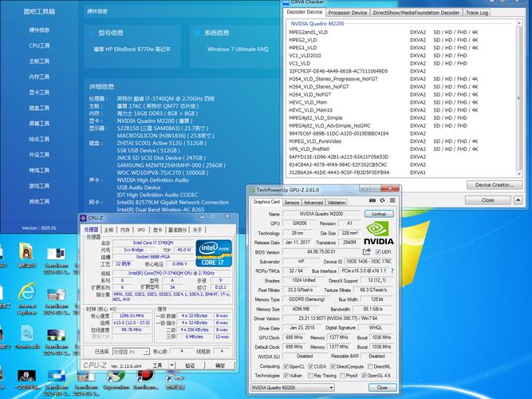Viewport: 532px width, 399px height.
Task: Toggle the CUDA checkbox
Action: [x=310, y=366]
